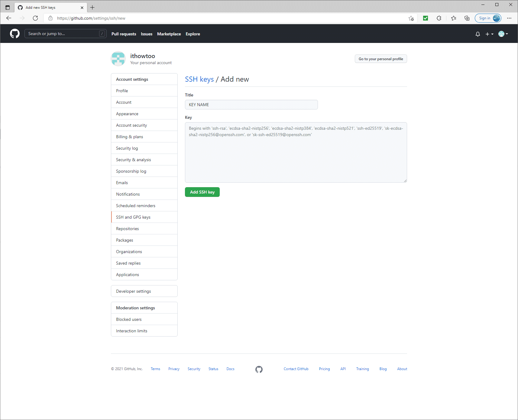Open the Marketplace navigation item
The image size is (518, 420).
coord(169,34)
